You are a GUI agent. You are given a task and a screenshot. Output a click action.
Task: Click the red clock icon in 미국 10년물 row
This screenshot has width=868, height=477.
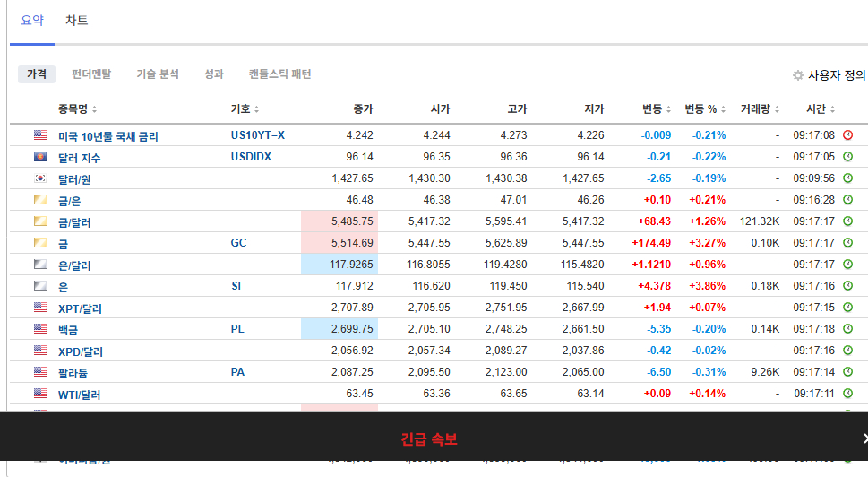[847, 135]
